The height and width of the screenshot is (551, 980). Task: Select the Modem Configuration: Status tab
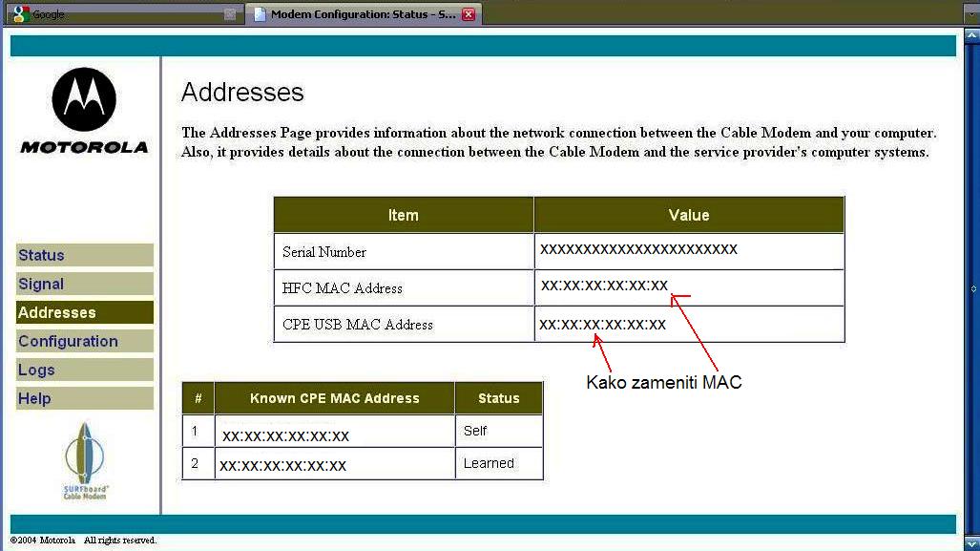pyautogui.click(x=363, y=14)
